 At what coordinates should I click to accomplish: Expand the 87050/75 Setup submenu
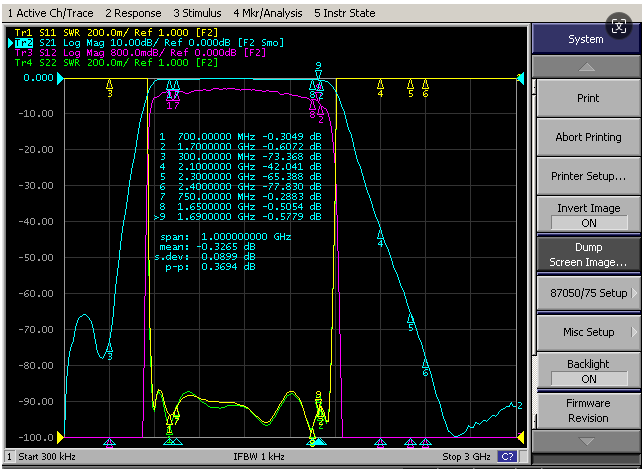588,293
